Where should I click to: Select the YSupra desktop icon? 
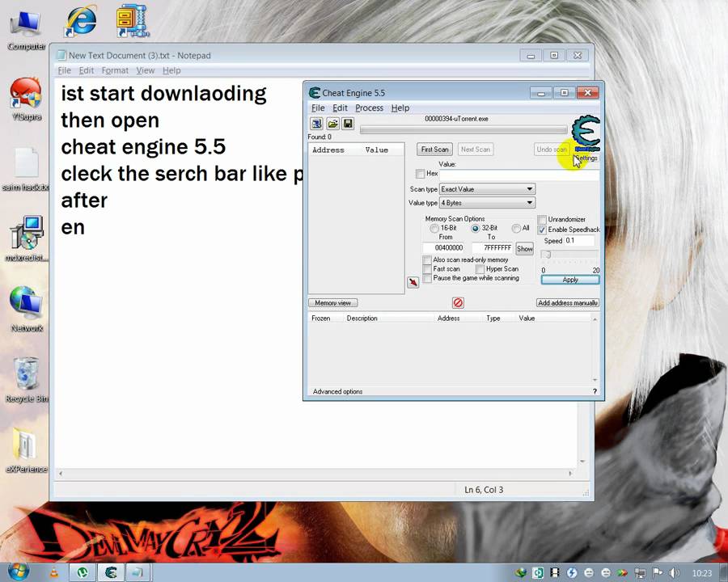(26, 99)
